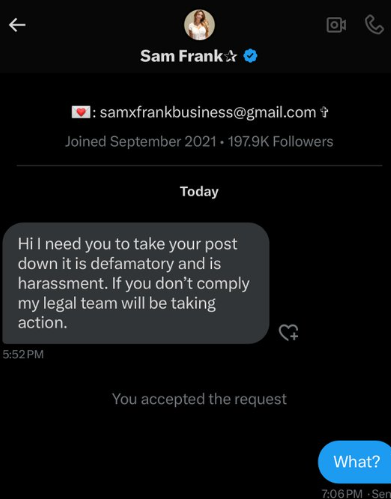Tap the blue verified badge

[x=250, y=56]
